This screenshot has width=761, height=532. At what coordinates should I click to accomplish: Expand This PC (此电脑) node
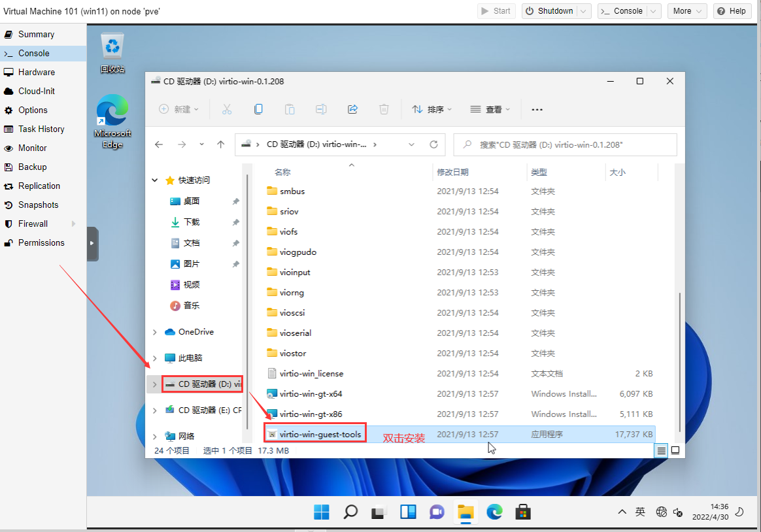[155, 358]
